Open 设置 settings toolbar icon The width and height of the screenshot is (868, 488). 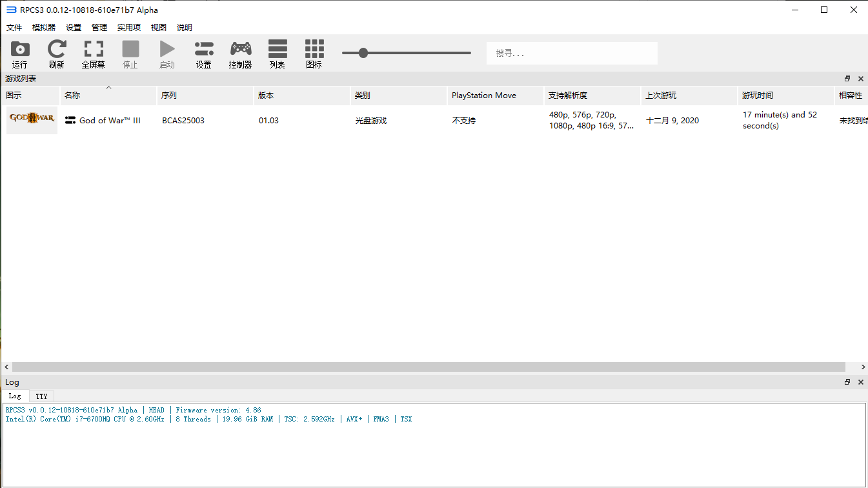coord(204,50)
